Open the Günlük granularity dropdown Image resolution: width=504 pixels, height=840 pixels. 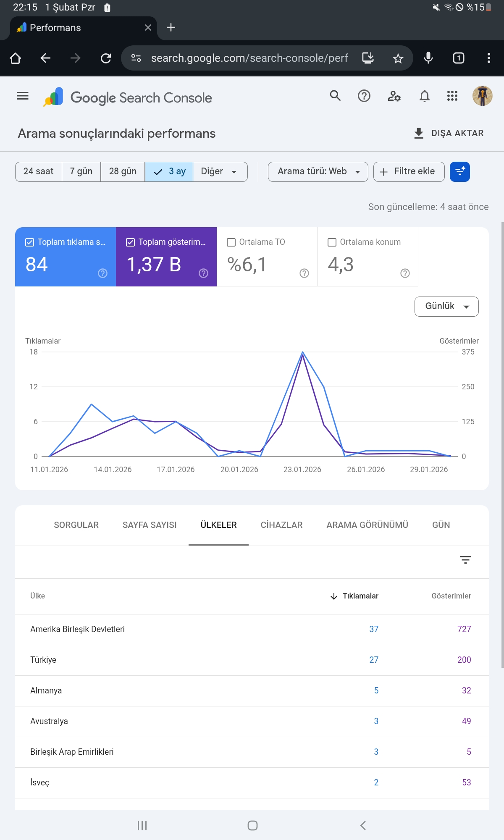(x=446, y=307)
